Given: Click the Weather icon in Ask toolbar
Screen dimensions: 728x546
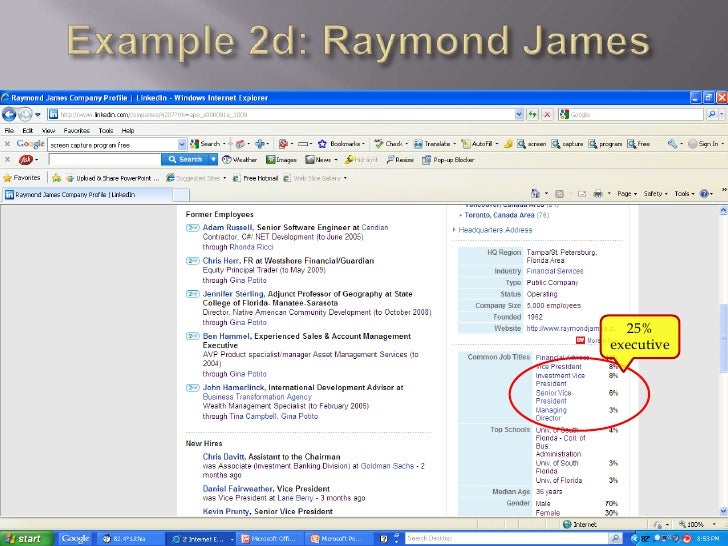Looking at the screenshot, I should 227,160.
